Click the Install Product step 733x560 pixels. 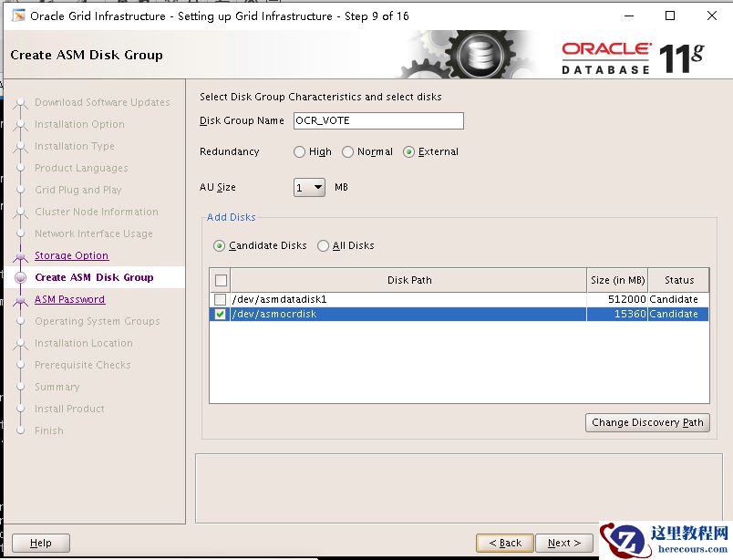[x=69, y=409]
